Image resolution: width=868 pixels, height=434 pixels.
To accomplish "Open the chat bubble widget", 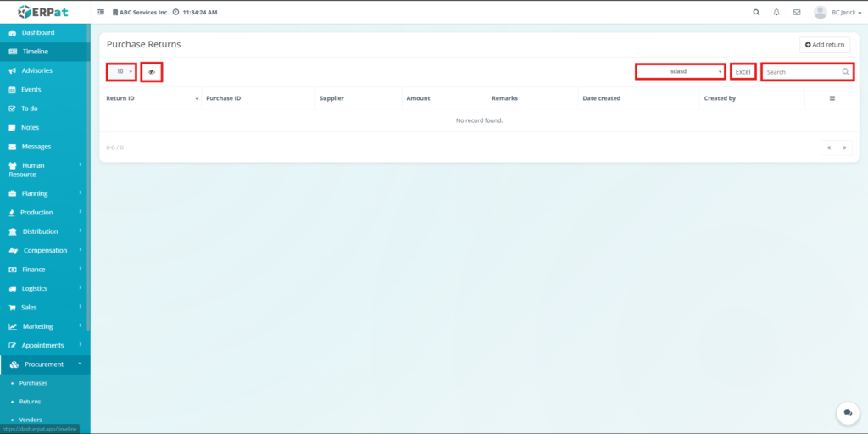I will click(x=847, y=413).
